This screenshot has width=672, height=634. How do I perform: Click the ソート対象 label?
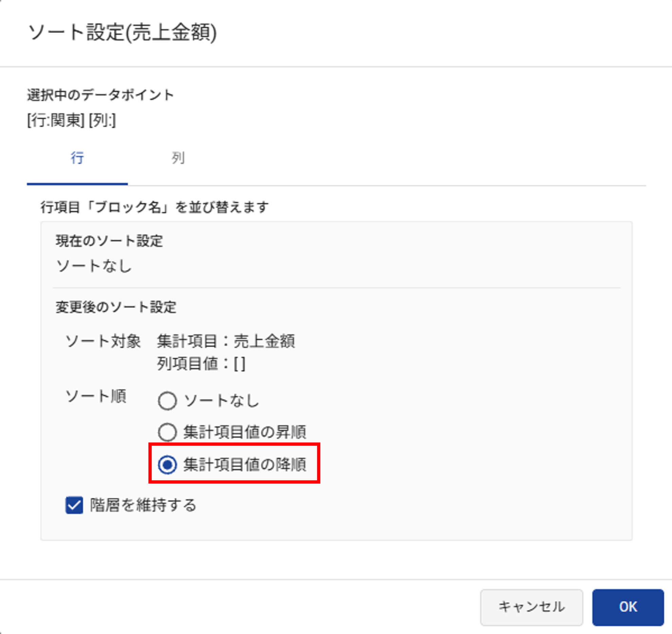coord(103,341)
